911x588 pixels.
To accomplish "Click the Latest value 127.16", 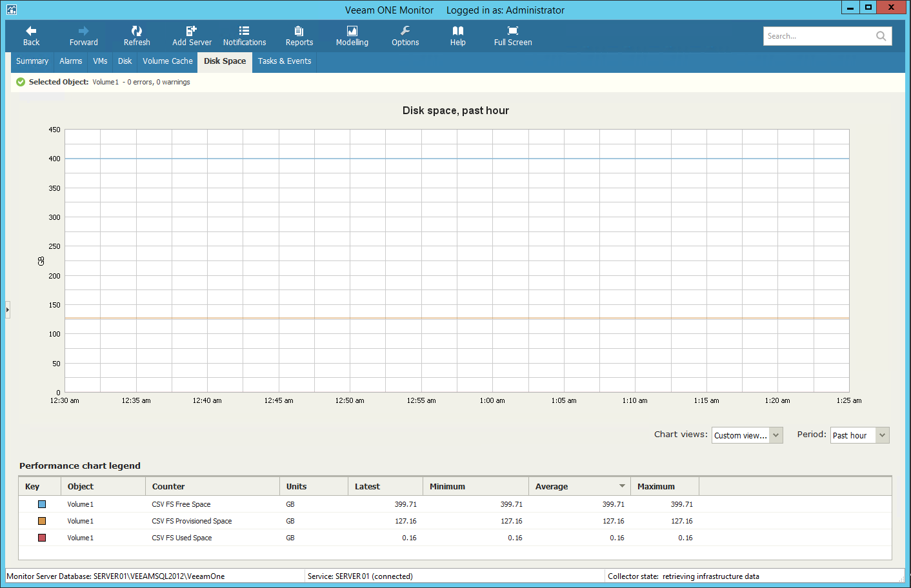I will (406, 521).
